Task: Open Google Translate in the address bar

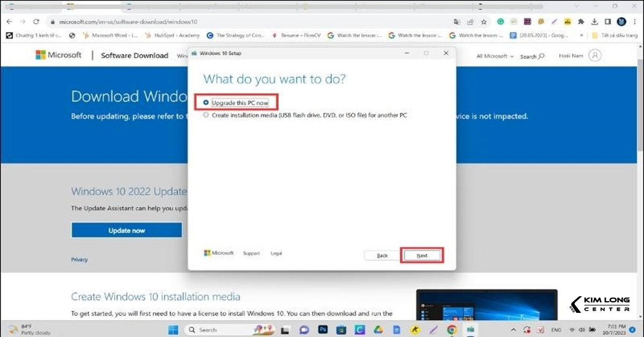Action: point(458,22)
